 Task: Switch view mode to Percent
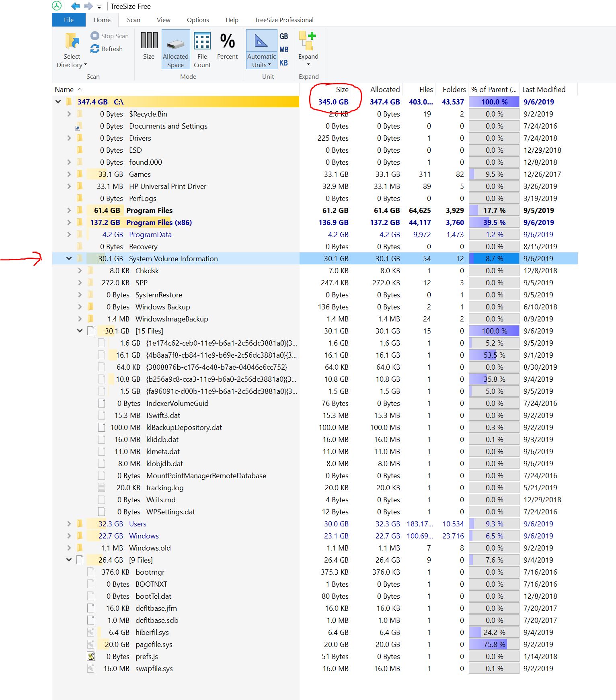pyautogui.click(x=228, y=46)
